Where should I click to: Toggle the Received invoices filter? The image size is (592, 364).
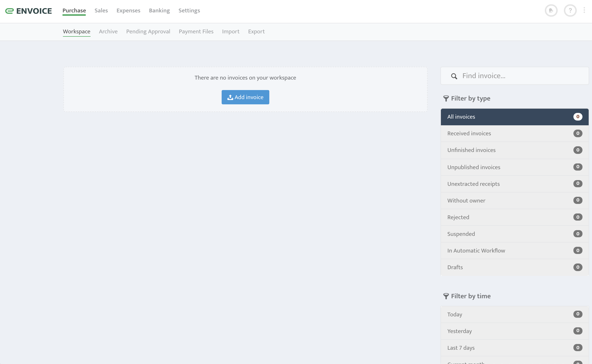(x=515, y=134)
